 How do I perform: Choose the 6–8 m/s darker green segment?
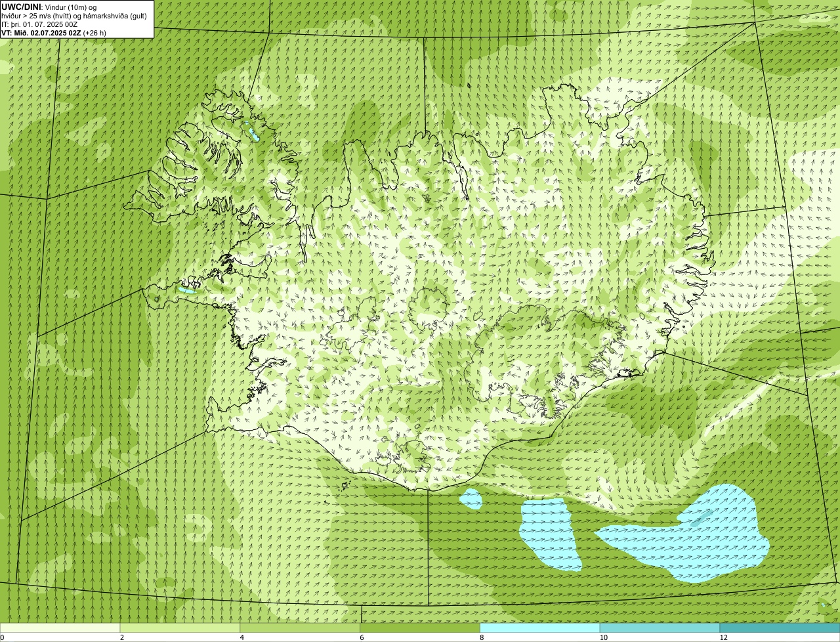tap(420, 628)
